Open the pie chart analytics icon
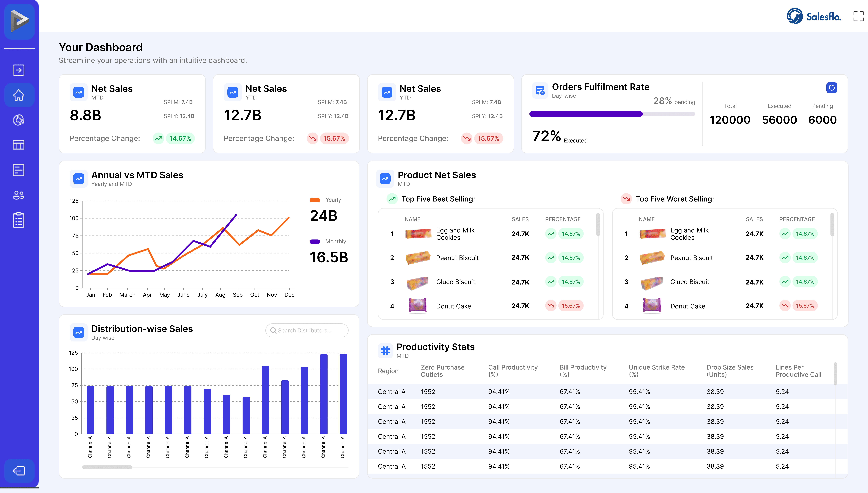The image size is (868, 493). click(x=19, y=120)
